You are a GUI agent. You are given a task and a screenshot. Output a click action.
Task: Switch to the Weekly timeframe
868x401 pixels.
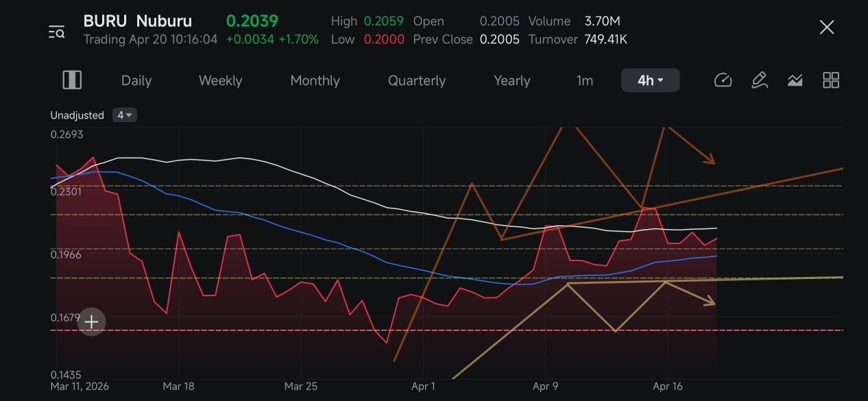pyautogui.click(x=220, y=80)
